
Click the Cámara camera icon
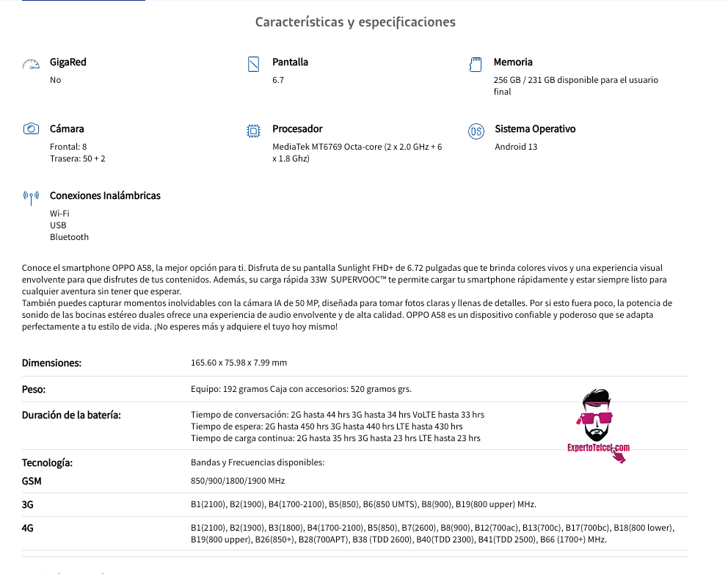click(x=31, y=128)
